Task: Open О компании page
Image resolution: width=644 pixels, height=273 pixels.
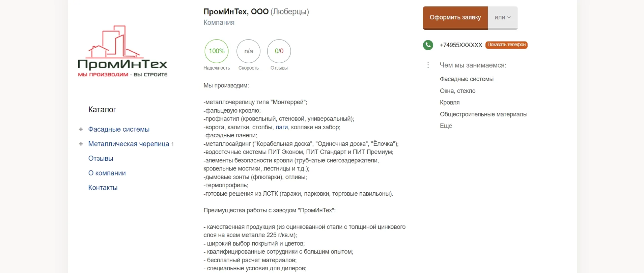Action: [107, 173]
